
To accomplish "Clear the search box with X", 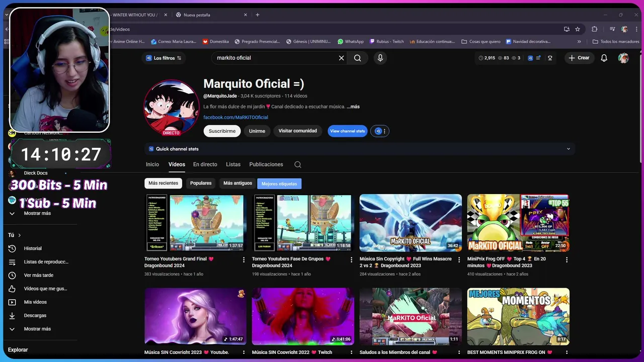I will click(341, 58).
